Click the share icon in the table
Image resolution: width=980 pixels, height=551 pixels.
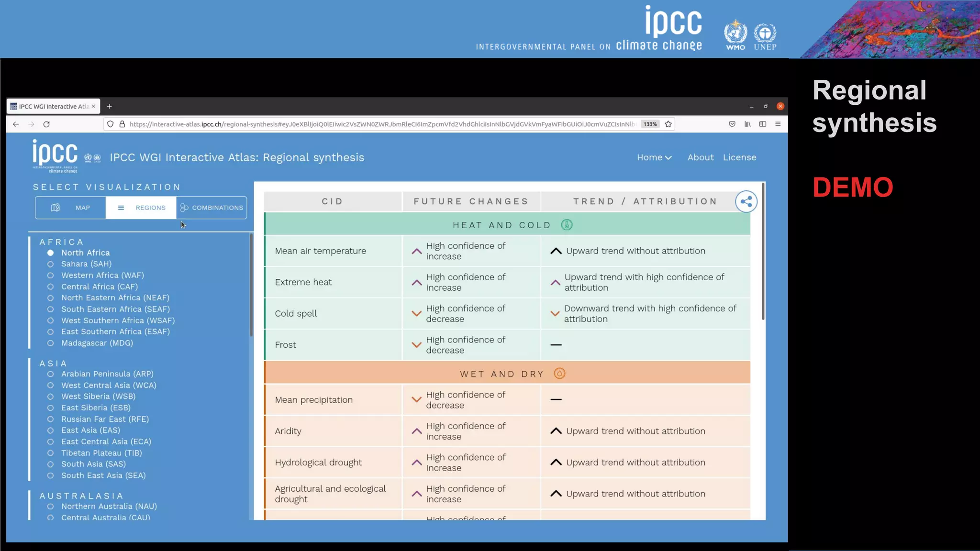click(x=746, y=201)
